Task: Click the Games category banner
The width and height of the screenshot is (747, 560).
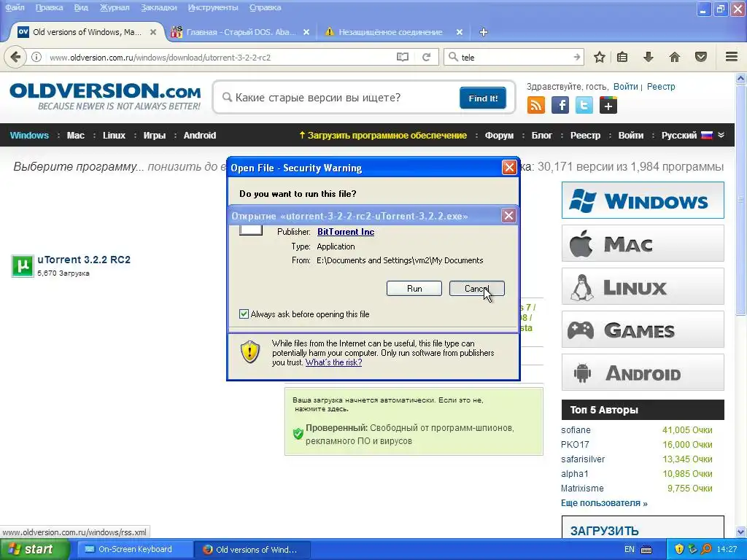Action: click(x=643, y=329)
